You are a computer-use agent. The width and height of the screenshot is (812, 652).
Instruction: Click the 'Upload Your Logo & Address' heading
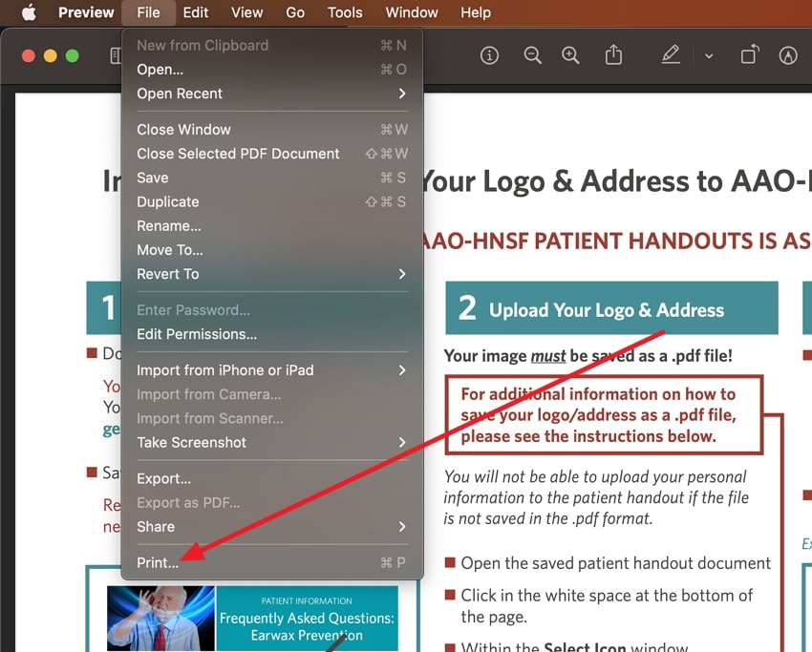click(x=607, y=310)
